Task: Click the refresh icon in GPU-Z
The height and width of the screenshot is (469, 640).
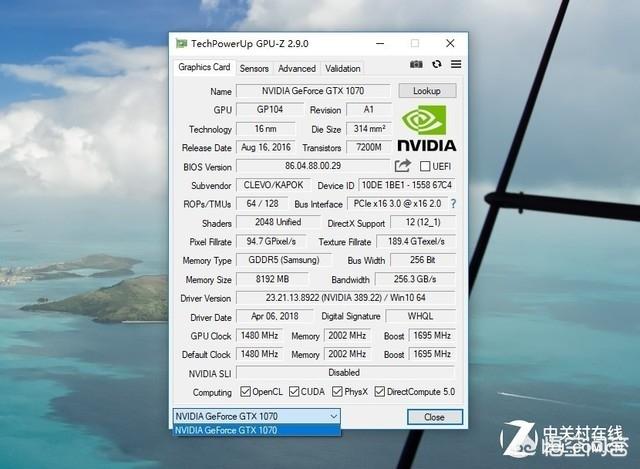Action: tap(437, 64)
